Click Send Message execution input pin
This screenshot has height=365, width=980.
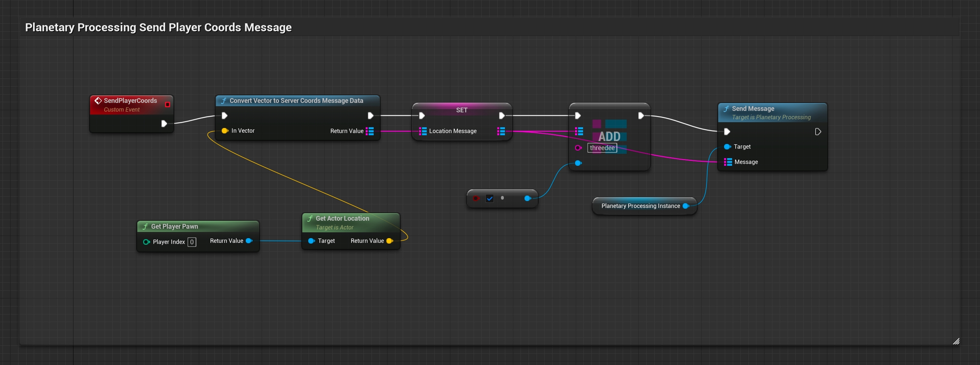[x=727, y=132]
